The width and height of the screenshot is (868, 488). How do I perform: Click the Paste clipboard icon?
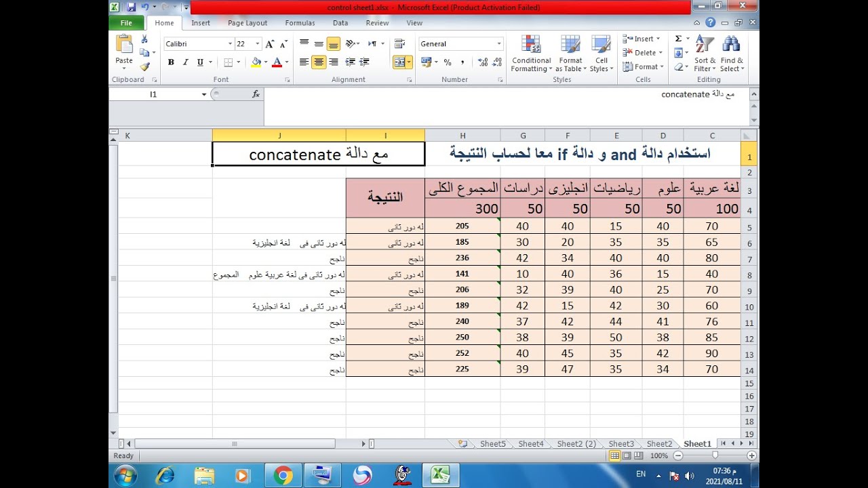124,45
